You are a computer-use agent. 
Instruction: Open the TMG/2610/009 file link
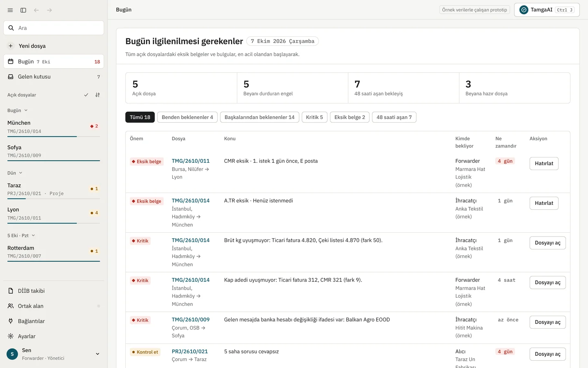coord(191,320)
